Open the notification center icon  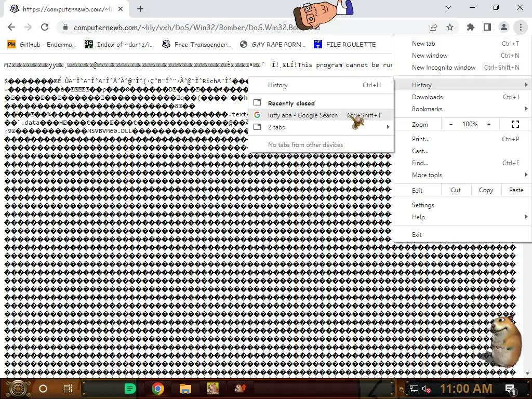[x=511, y=389]
